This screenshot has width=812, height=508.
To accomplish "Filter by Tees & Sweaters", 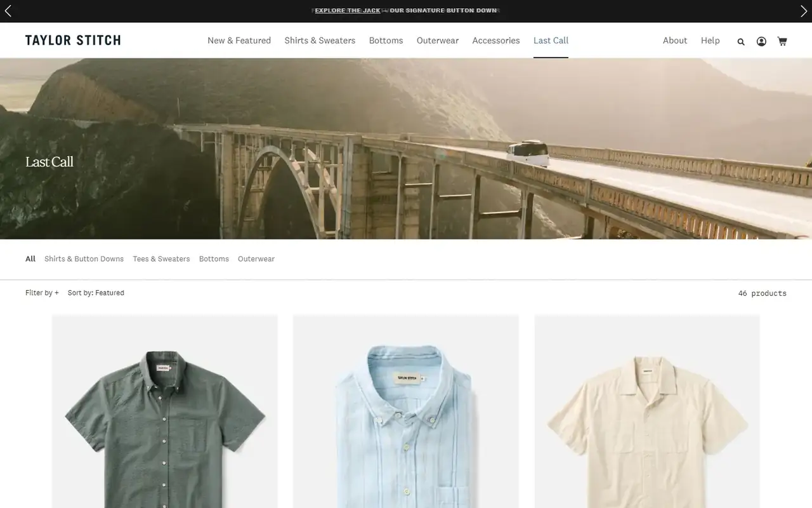I will 161,259.
